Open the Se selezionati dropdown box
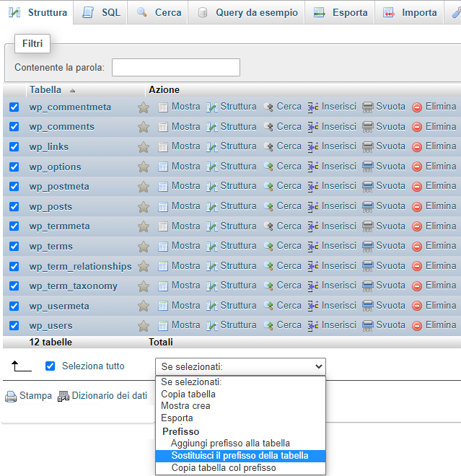This screenshot has width=461, height=476. pyautogui.click(x=240, y=366)
